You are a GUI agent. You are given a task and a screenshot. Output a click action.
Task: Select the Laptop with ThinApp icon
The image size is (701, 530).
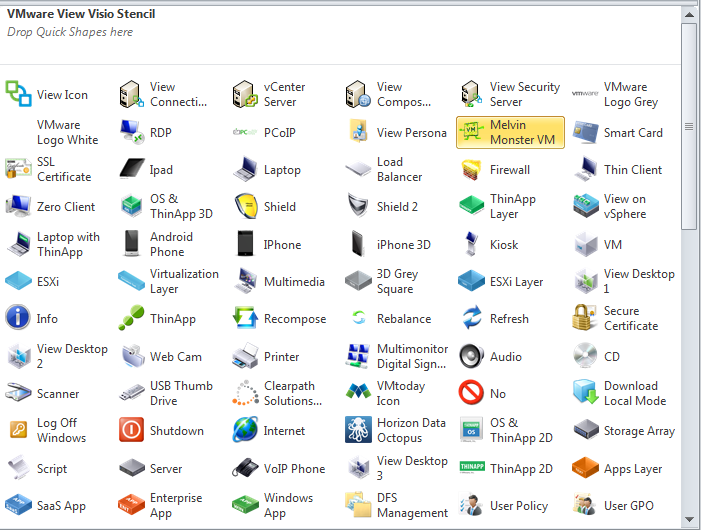pyautogui.click(x=19, y=244)
